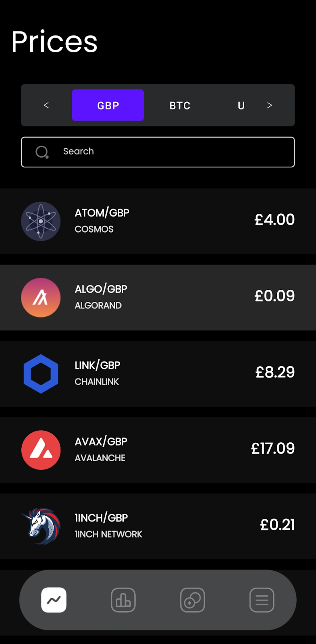The image size is (316, 644).
Task: Click the Algorand coin logo
Action: click(x=41, y=297)
